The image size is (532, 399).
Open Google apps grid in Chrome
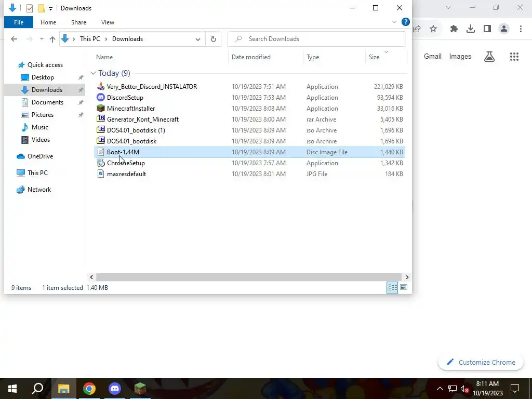514,57
